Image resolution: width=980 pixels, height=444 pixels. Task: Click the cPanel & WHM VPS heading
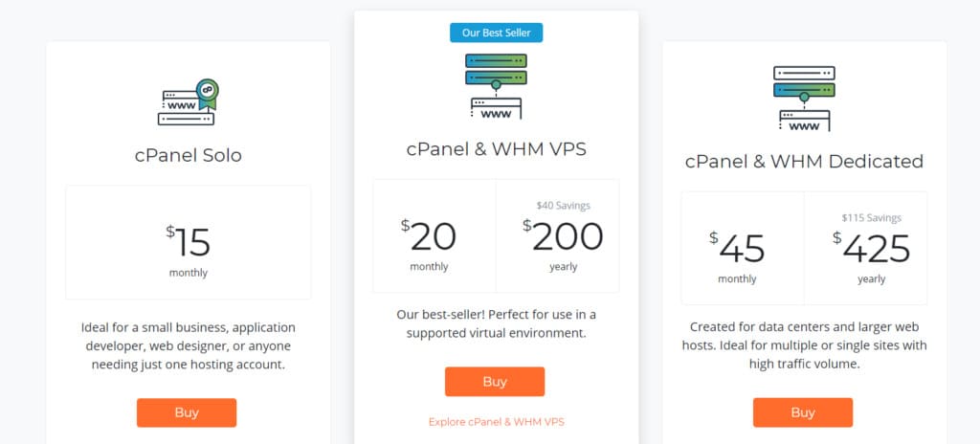pyautogui.click(x=497, y=149)
